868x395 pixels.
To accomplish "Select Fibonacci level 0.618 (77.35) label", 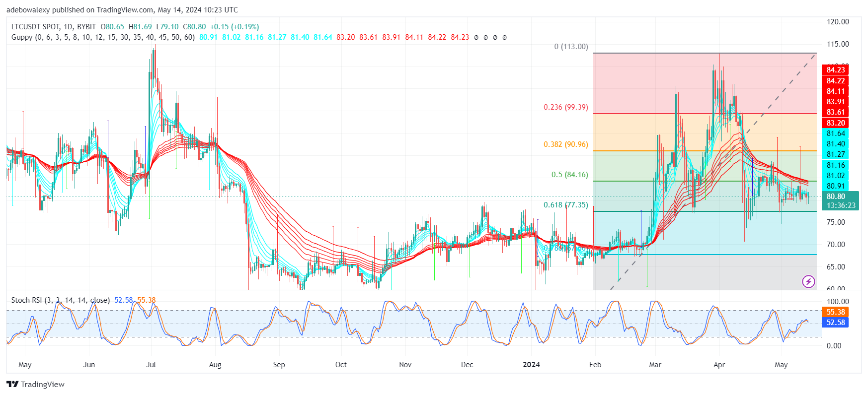I will [x=566, y=205].
